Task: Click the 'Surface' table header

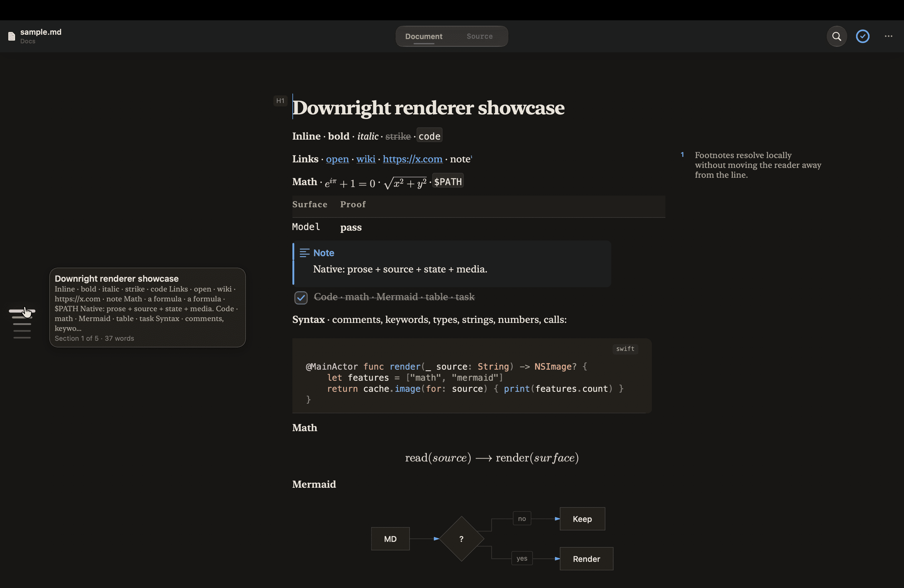Action: (x=310, y=205)
